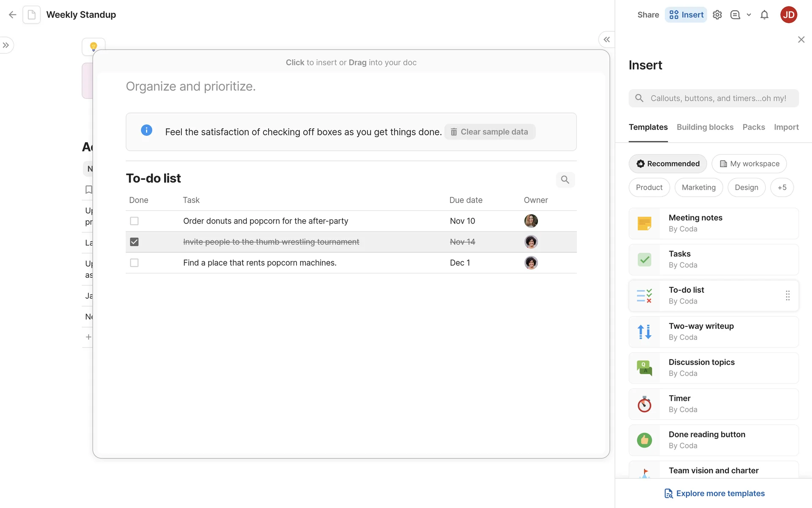Viewport: 812px width, 508px height.
Task: Open dropdown arrow next to comments icon
Action: pos(749,15)
